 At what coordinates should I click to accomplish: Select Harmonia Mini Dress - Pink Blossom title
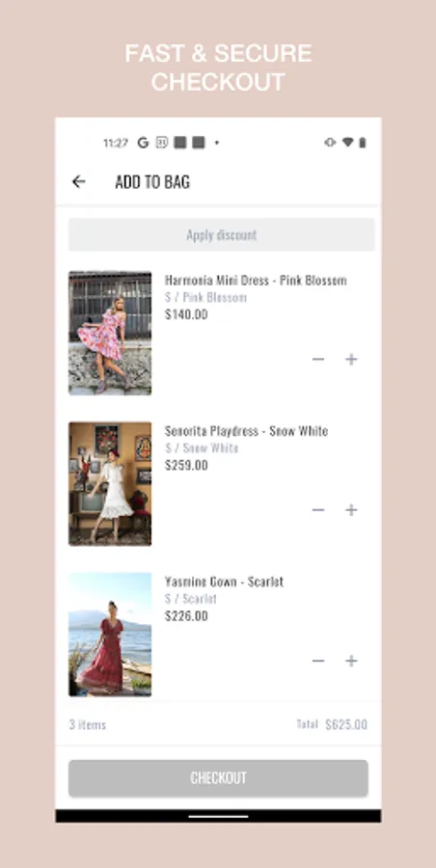click(256, 280)
